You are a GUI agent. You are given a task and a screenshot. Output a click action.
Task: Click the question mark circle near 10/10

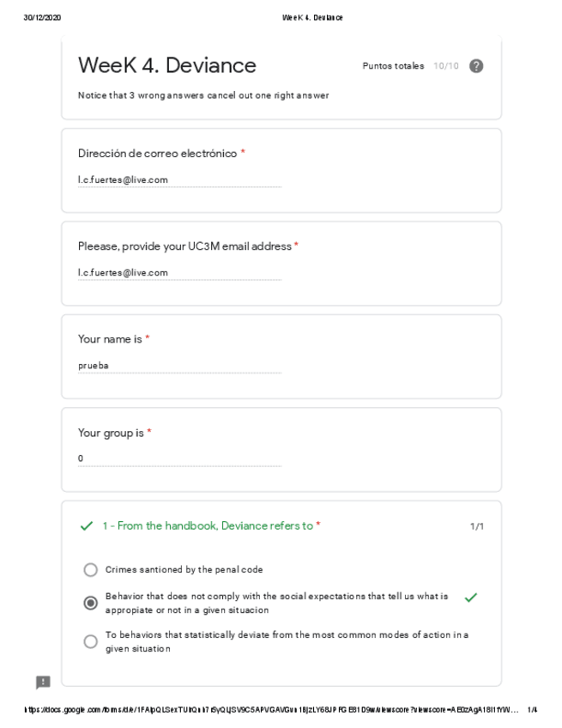478,64
